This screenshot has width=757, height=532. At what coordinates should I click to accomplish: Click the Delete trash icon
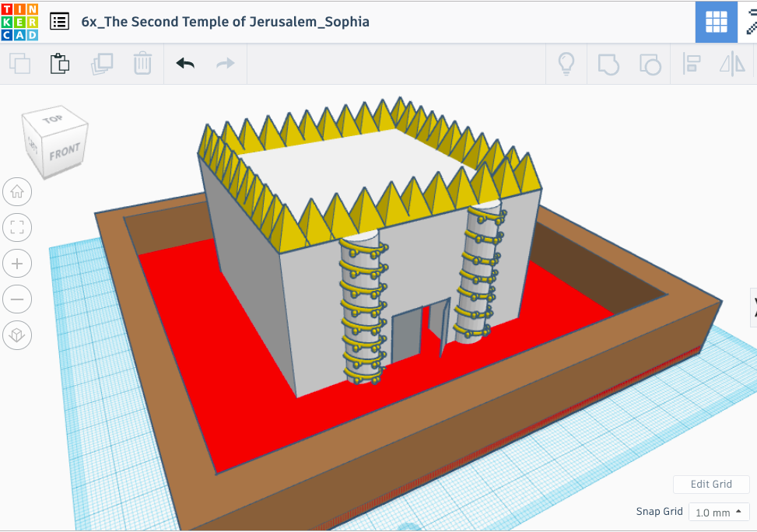(142, 64)
